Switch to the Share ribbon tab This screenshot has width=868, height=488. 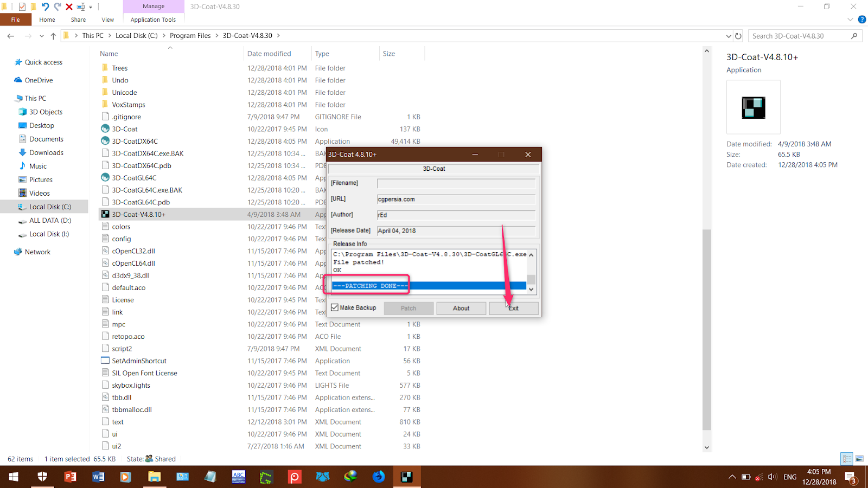tap(78, 20)
